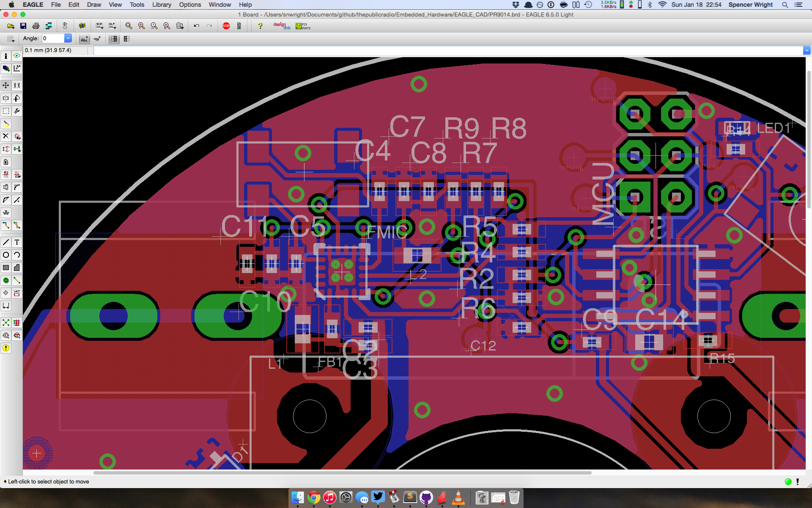This screenshot has height=508, width=812.
Task: Select the Route signal tool
Action: [x=6, y=225]
